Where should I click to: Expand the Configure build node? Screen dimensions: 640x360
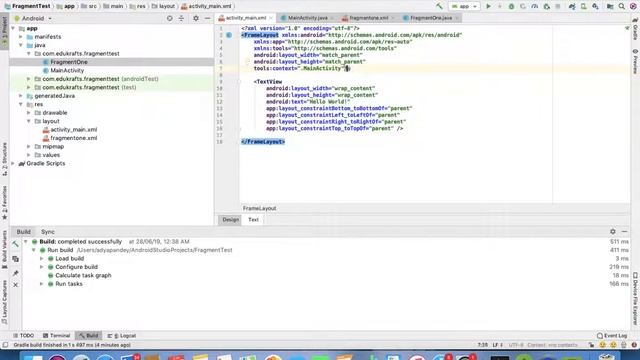point(42,267)
